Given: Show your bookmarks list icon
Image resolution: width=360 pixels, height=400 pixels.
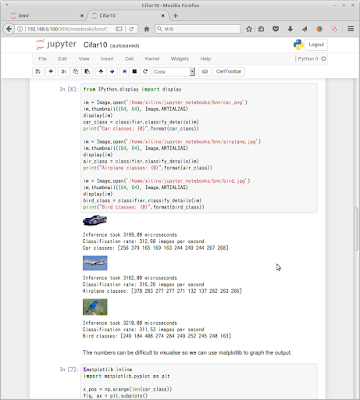Looking at the screenshot, I should tap(261, 29).
